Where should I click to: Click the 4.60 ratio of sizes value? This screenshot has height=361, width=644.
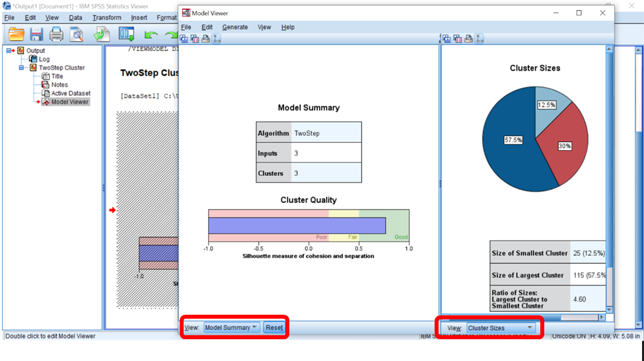579,300
